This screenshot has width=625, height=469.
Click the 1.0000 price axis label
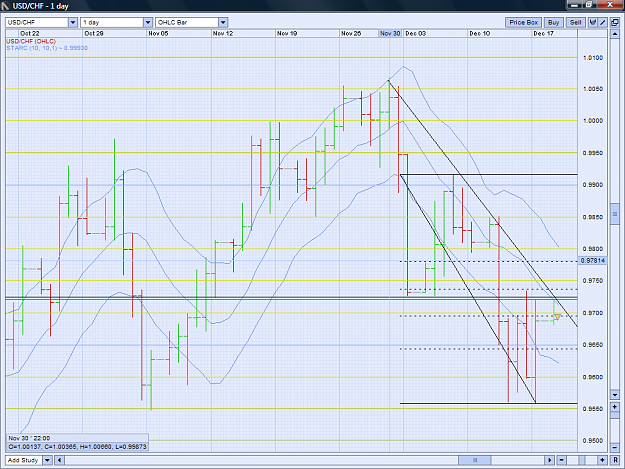[593, 121]
